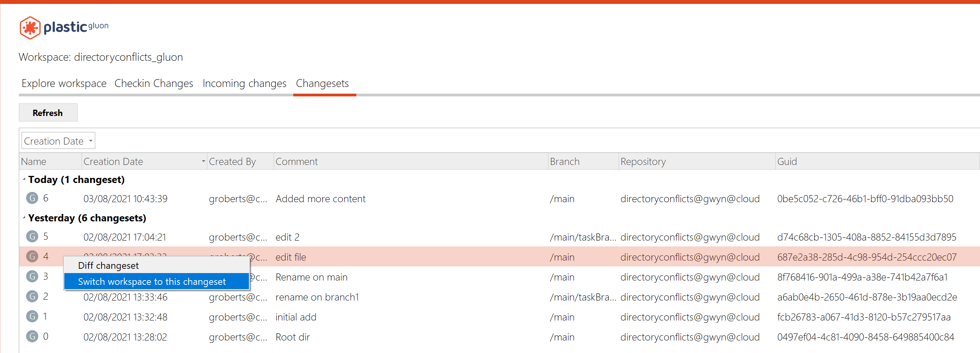Choose Switch workspace to this changeset

152,281
